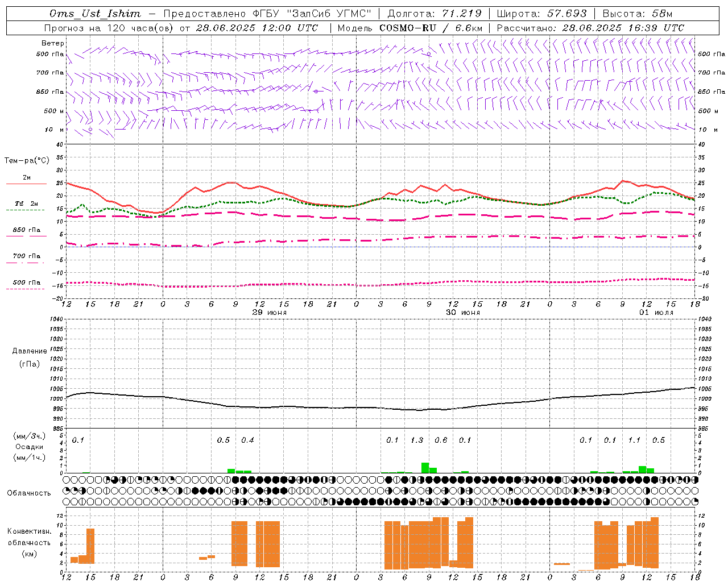The image size is (728, 582).
Task: Click the latitude value Широта: 57.693
Action: (541, 14)
